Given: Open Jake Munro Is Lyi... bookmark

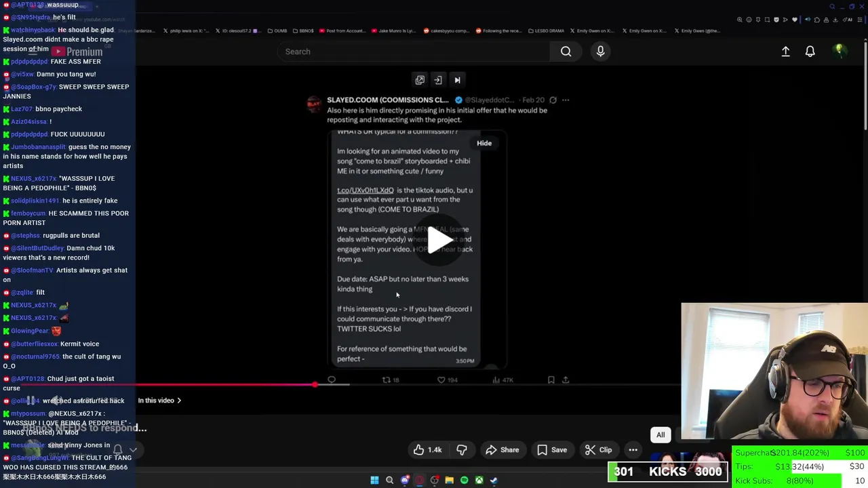Looking at the screenshot, I should pos(394,30).
